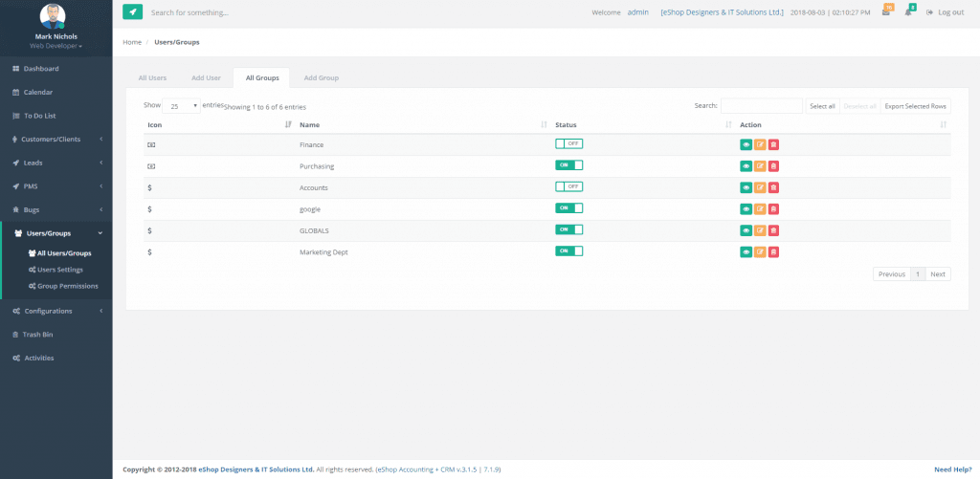Click the view eye icon for Finance
The height and width of the screenshot is (479, 980).
pos(746,144)
